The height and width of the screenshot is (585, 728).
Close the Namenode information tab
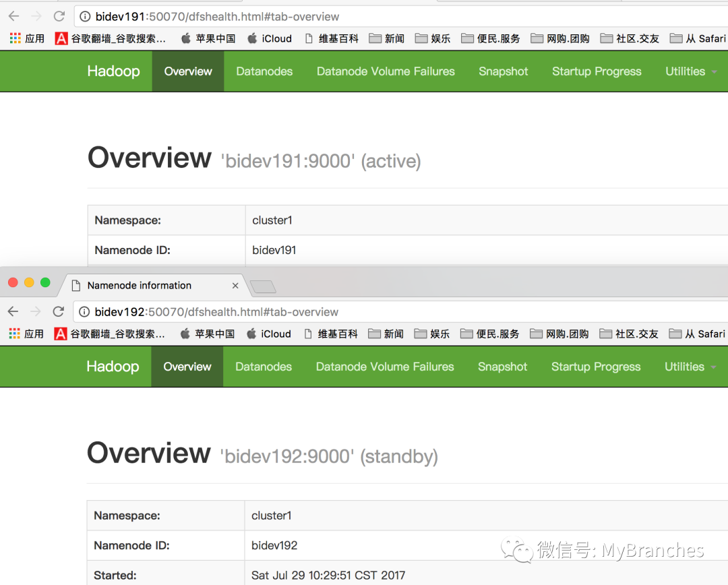(x=235, y=286)
